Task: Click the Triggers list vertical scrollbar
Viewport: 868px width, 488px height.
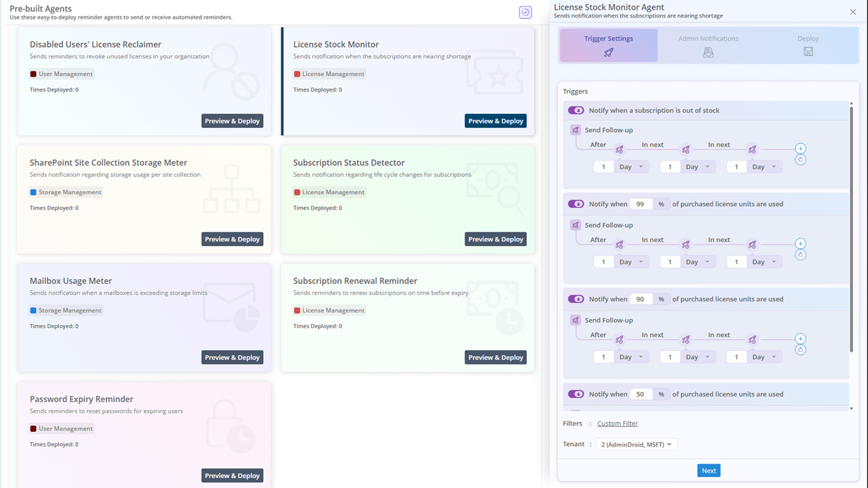Action: pyautogui.click(x=852, y=229)
